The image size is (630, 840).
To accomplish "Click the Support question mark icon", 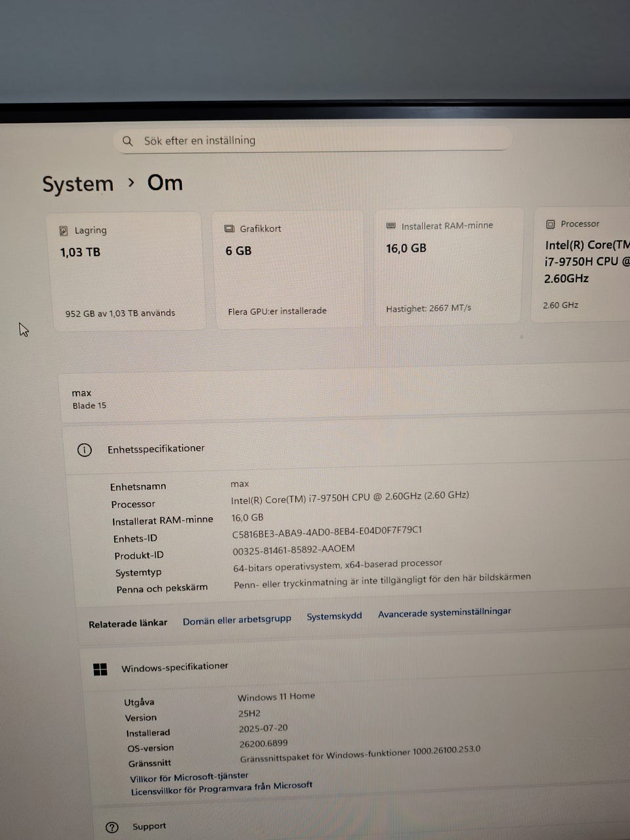I will coord(112,828).
